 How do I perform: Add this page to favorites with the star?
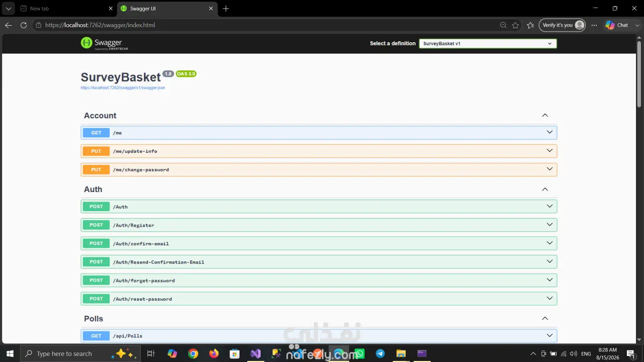515,25
